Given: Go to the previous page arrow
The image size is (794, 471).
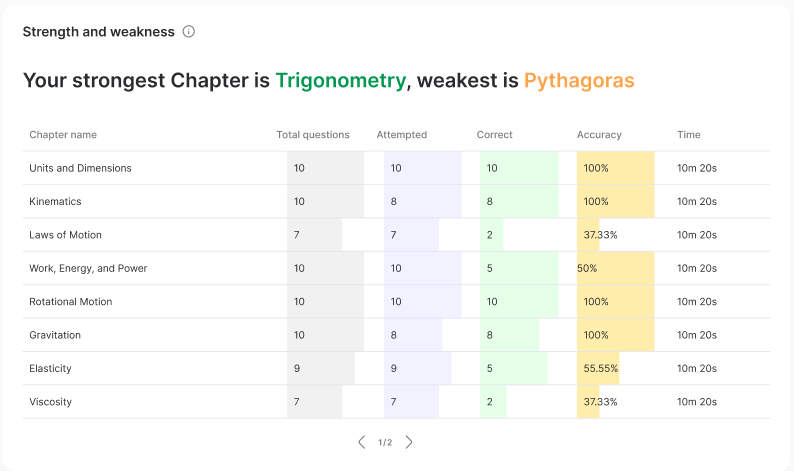Looking at the screenshot, I should (x=362, y=442).
